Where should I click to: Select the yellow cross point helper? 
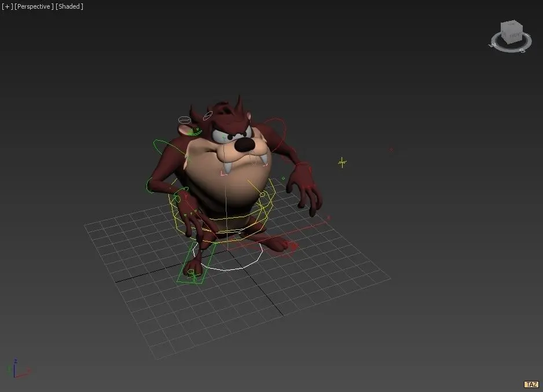342,162
